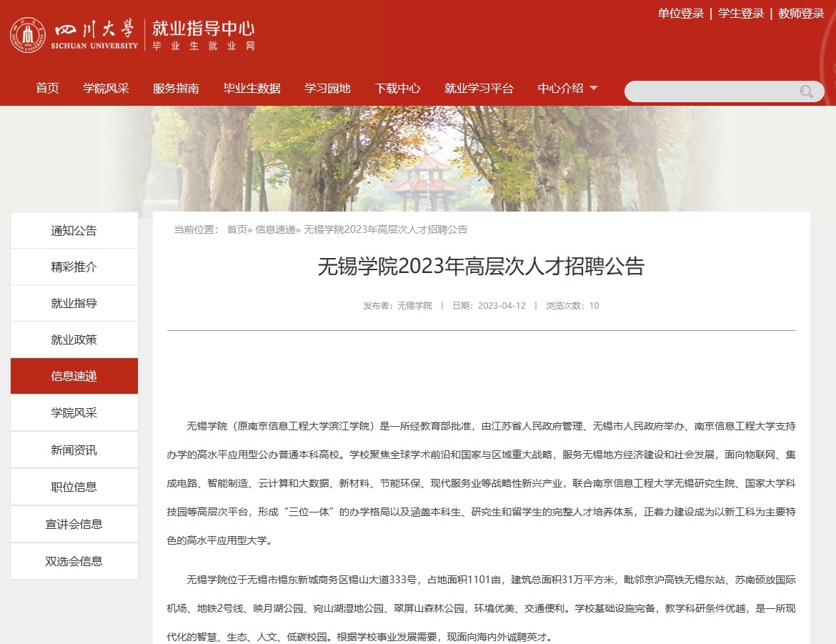The width and height of the screenshot is (836, 644).
Task: Open 精彩推介 sidebar item
Action: coord(74,267)
